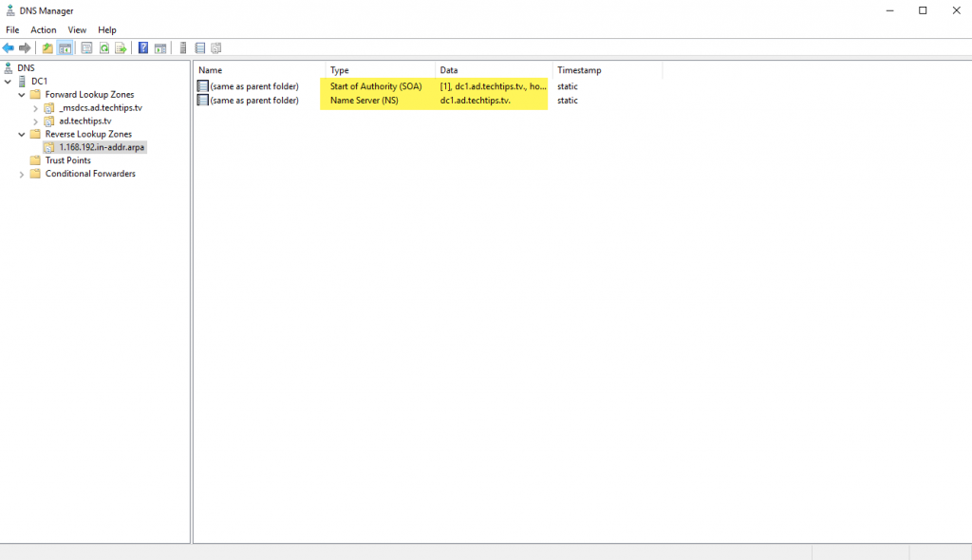Open the Action menu
The width and height of the screenshot is (972, 560).
tap(44, 29)
